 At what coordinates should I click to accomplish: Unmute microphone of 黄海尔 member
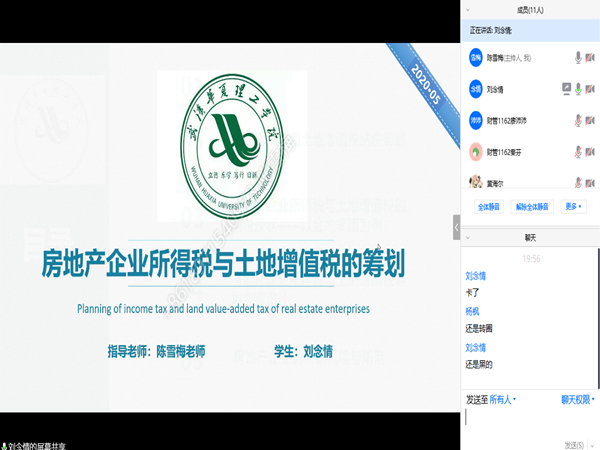(x=578, y=183)
